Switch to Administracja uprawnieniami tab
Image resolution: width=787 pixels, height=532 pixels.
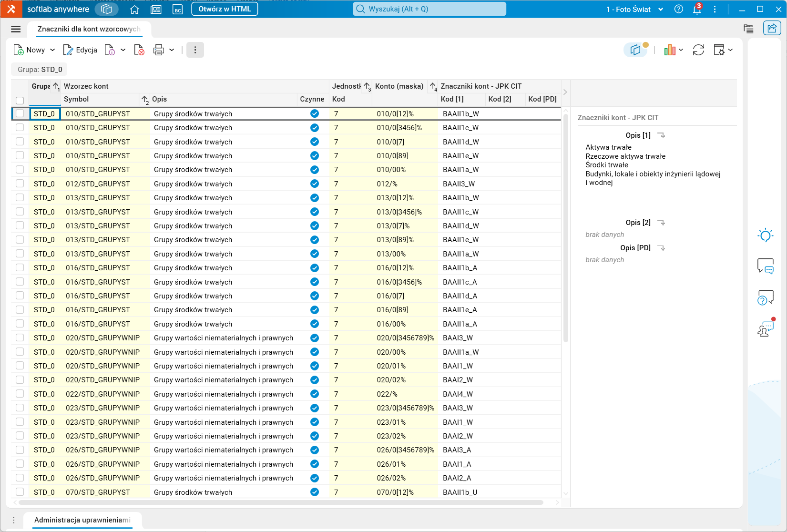click(x=82, y=520)
